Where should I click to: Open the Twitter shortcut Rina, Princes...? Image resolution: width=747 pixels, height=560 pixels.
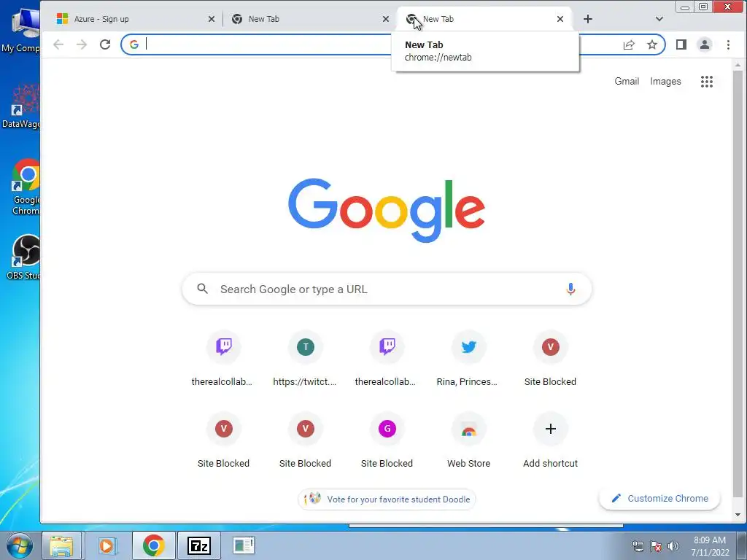468,358
